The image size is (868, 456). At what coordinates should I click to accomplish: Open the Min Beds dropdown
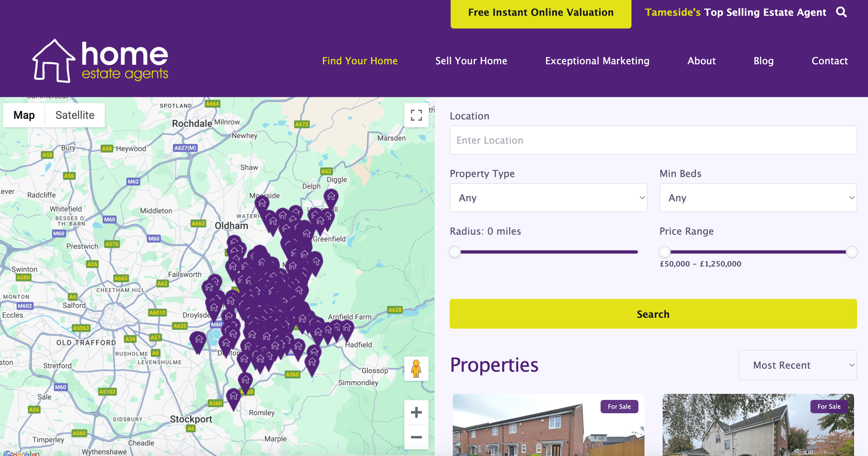(757, 198)
